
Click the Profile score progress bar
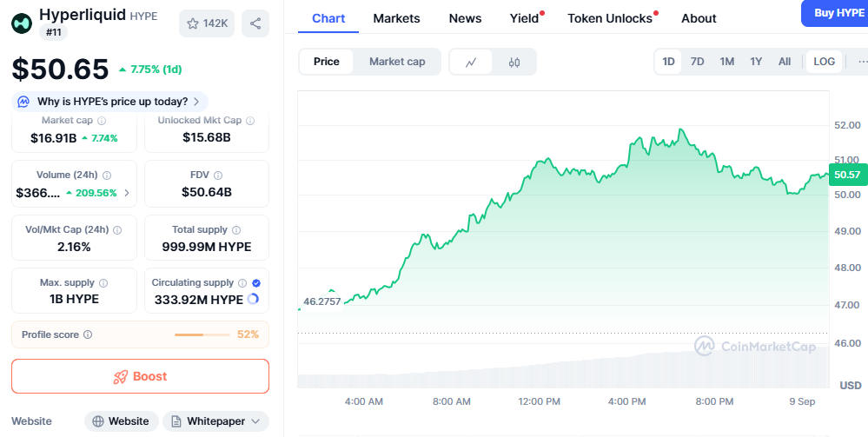201,334
